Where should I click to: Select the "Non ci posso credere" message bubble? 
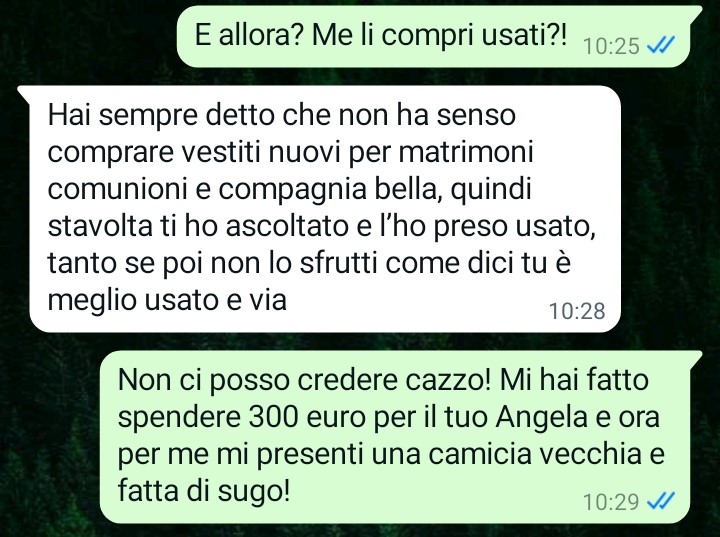401,437
